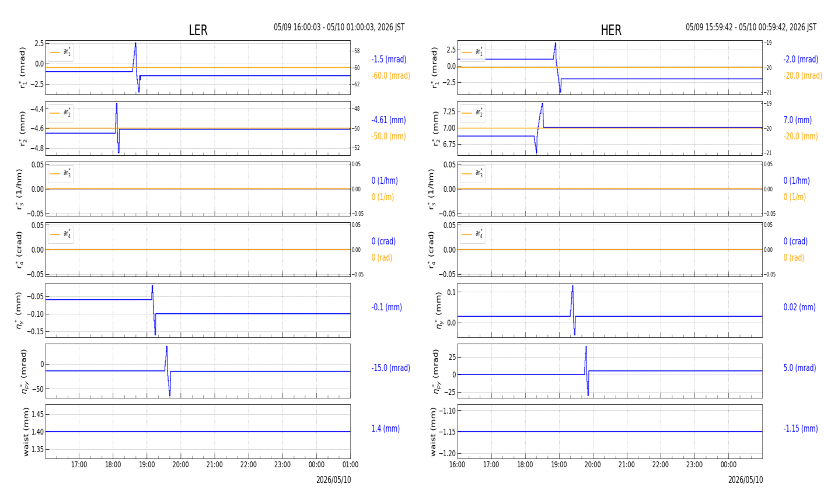
Task: Click LER 'waist (mm)' y-axis label
Action: pyautogui.click(x=26, y=432)
